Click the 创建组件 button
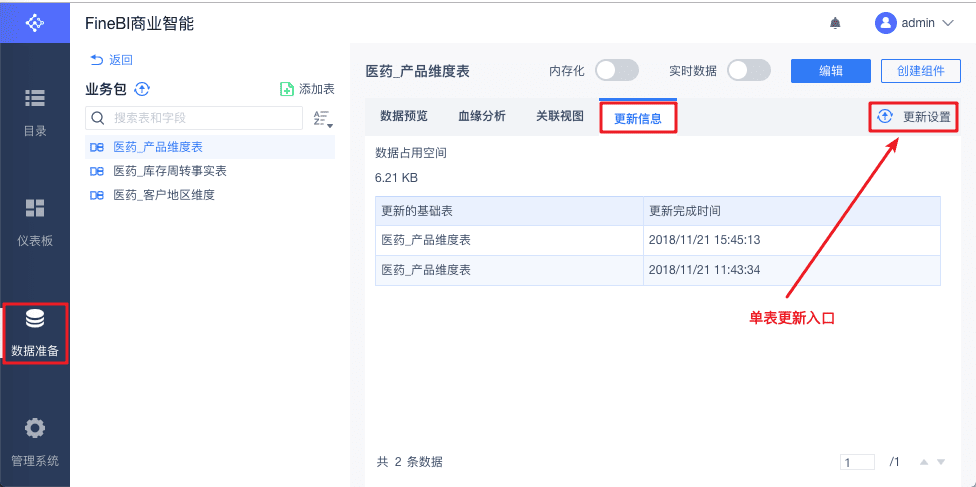 click(x=920, y=70)
